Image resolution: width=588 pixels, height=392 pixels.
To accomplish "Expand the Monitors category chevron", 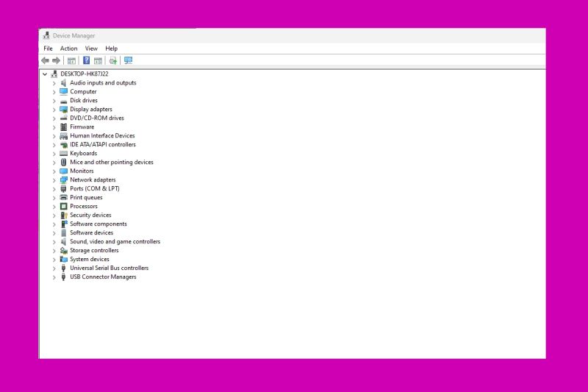I will click(54, 171).
